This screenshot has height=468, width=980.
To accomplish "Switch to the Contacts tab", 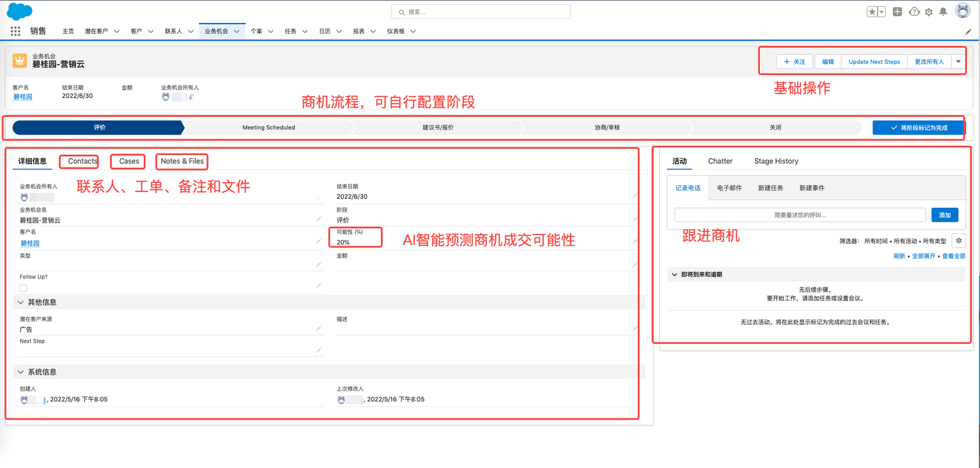I will [x=83, y=161].
